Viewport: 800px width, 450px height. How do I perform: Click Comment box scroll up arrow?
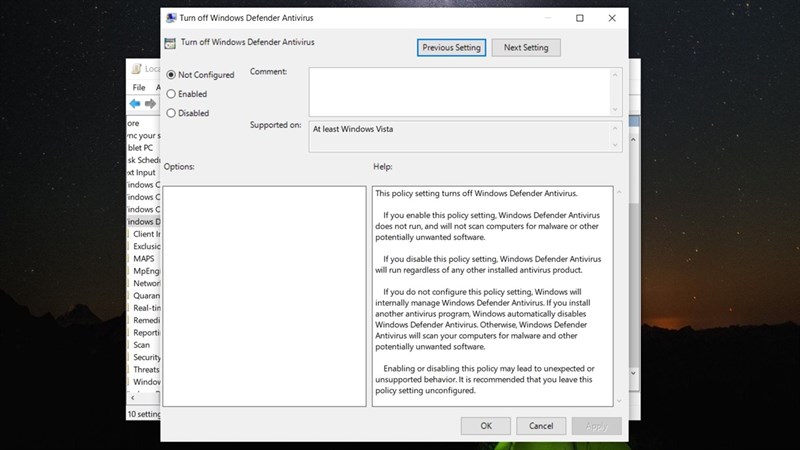[615, 74]
